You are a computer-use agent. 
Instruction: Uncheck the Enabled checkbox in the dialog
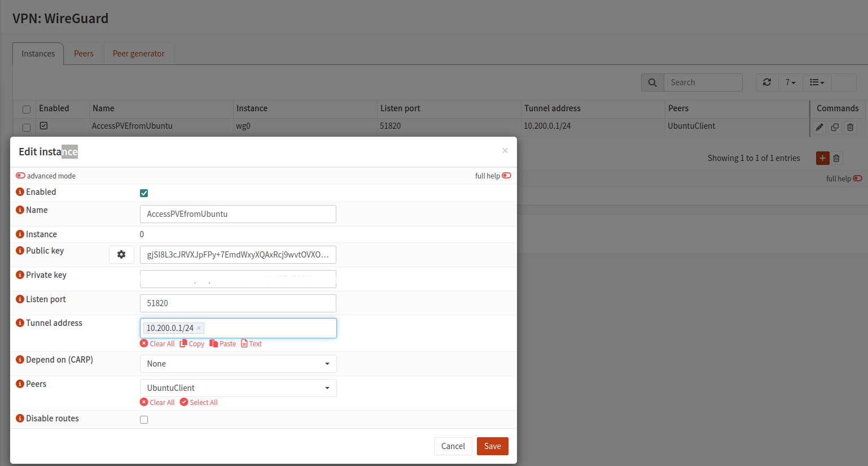[144, 193]
